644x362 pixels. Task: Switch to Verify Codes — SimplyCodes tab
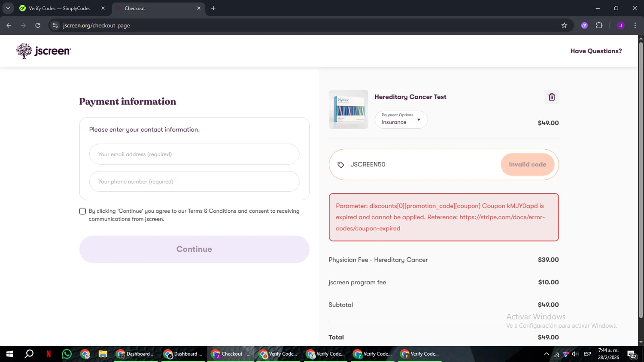coord(59,8)
